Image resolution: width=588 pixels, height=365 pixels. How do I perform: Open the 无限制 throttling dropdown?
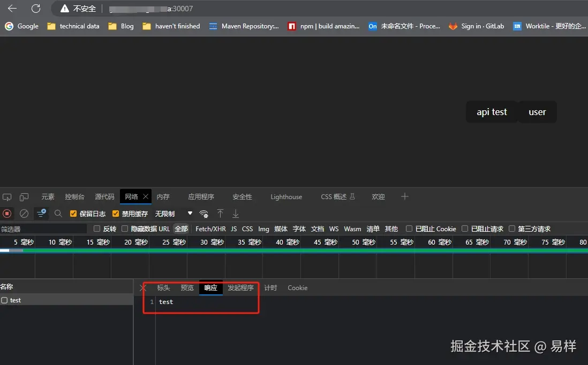tap(174, 214)
